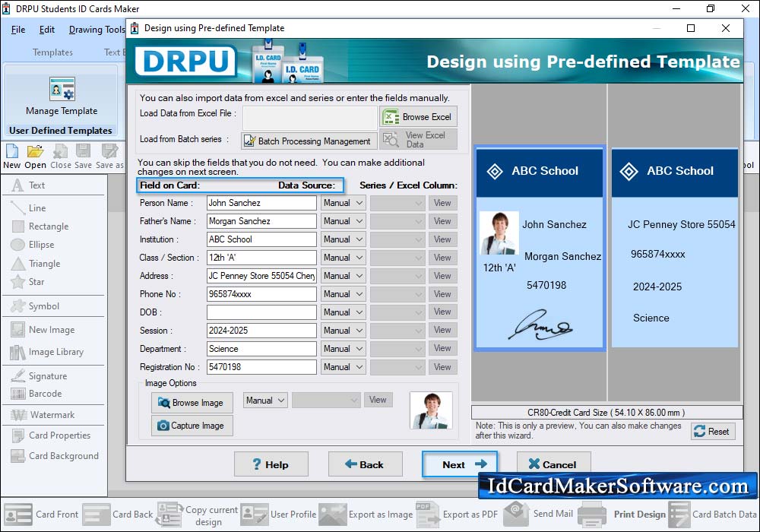
Task: Click the empty DOB input field
Action: [x=261, y=312]
